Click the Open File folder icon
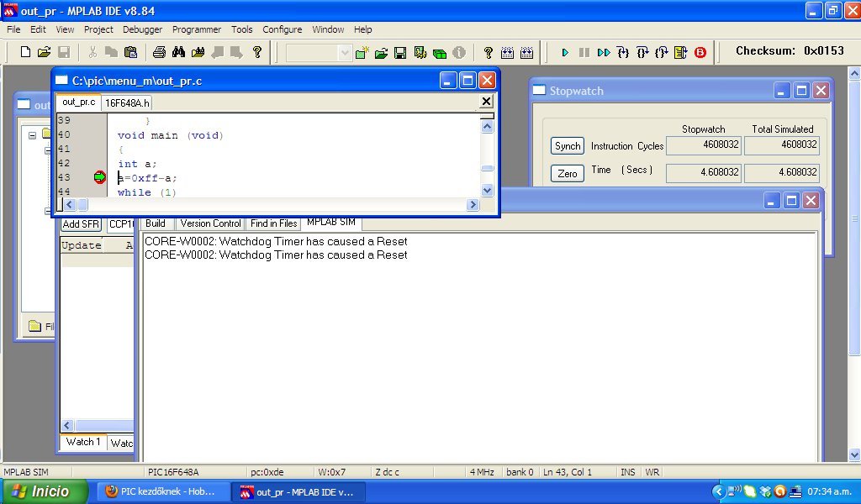 tap(44, 52)
